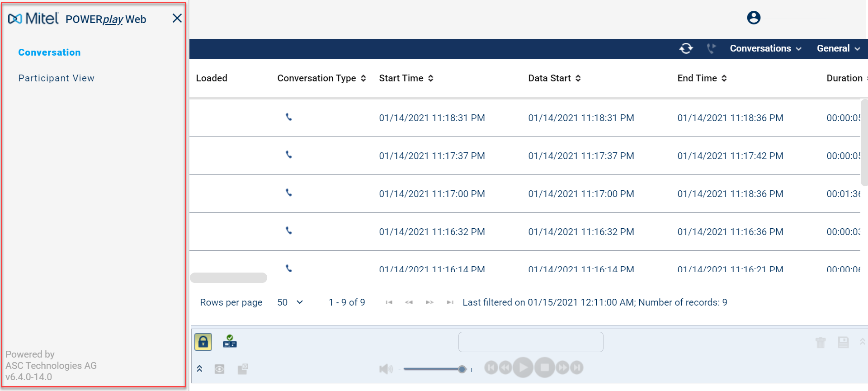Click the speaker volume mute icon
The image size is (868, 391).
tap(386, 369)
